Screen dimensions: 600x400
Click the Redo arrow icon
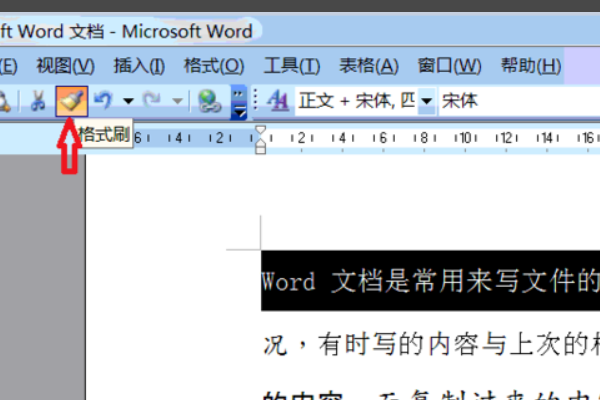[x=152, y=100]
